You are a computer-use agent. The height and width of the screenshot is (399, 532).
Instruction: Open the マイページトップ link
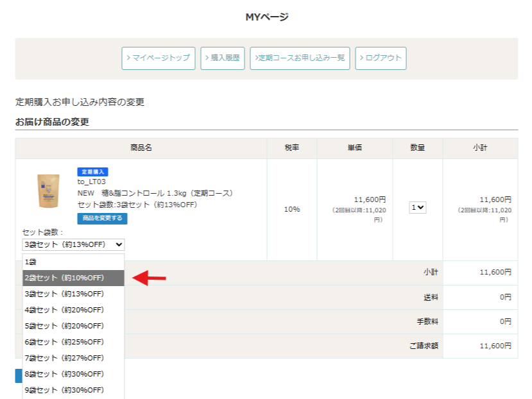pyautogui.click(x=159, y=58)
